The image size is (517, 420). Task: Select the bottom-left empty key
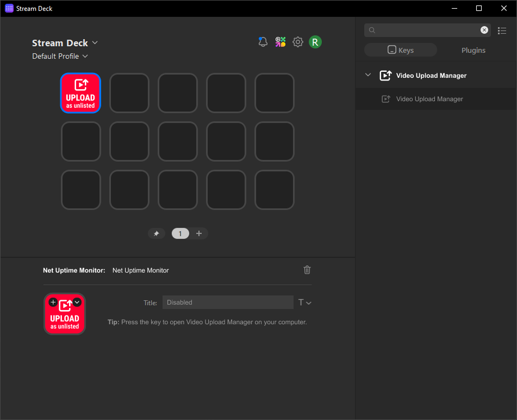point(81,190)
